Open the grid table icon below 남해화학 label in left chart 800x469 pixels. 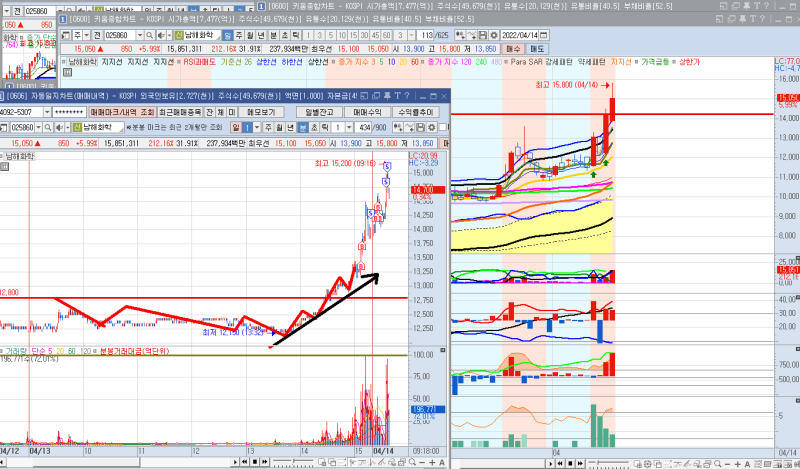pyautogui.click(x=5, y=166)
